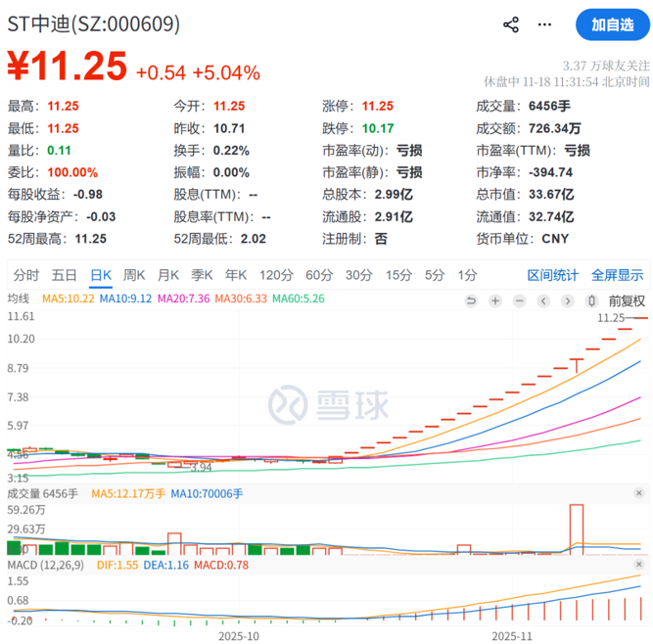Select the 年K yearly chart tab
653x644 pixels.
coord(236,275)
